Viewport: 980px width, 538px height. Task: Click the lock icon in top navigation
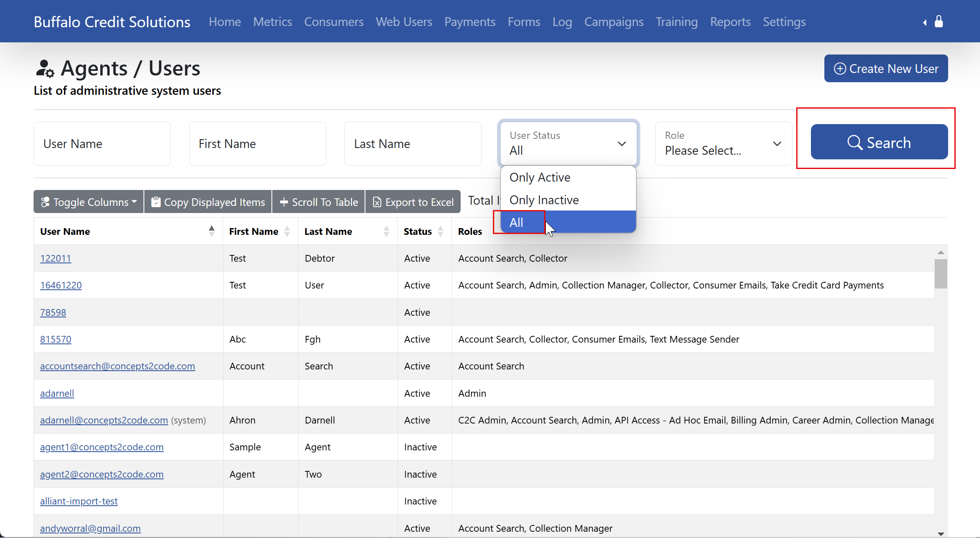tap(939, 21)
